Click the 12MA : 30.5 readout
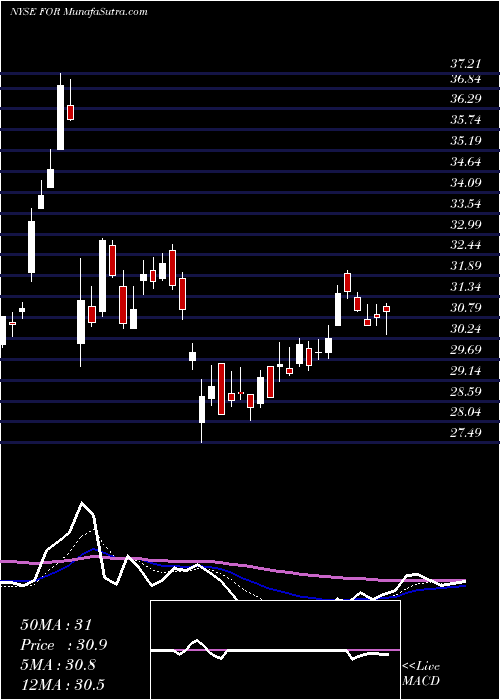Image resolution: width=500 pixels, height=700 pixels. coord(62,685)
